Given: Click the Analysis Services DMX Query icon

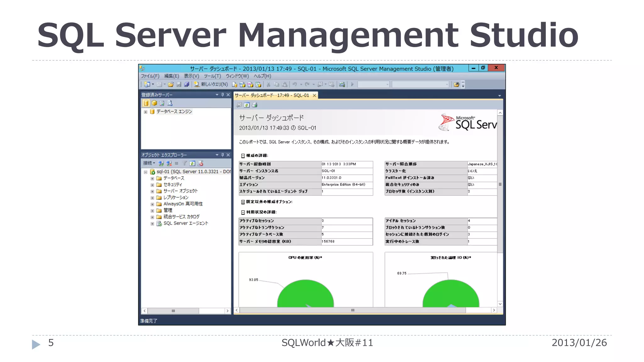Looking at the screenshot, I should [x=250, y=85].
